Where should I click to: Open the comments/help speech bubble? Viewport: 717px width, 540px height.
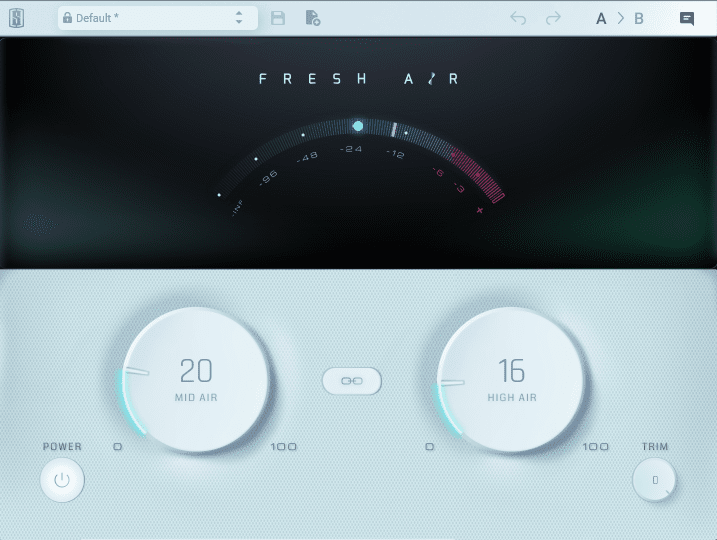687,19
